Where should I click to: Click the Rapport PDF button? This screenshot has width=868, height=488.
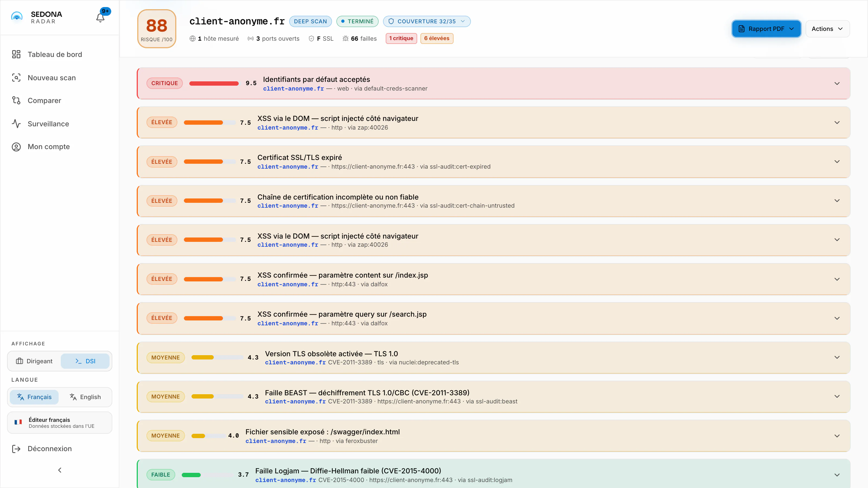766,29
